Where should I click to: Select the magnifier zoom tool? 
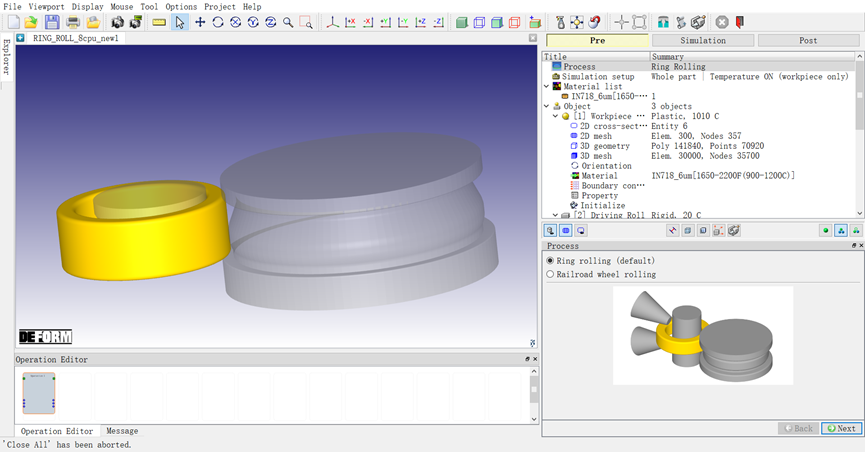pos(288,22)
